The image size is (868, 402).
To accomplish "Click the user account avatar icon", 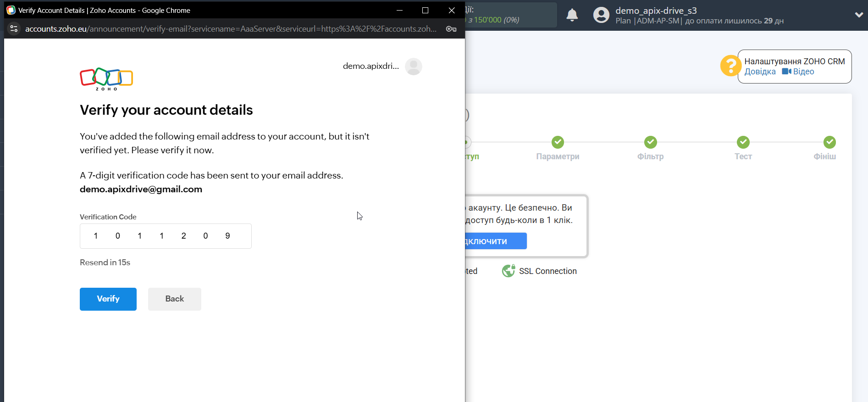I will point(601,15).
